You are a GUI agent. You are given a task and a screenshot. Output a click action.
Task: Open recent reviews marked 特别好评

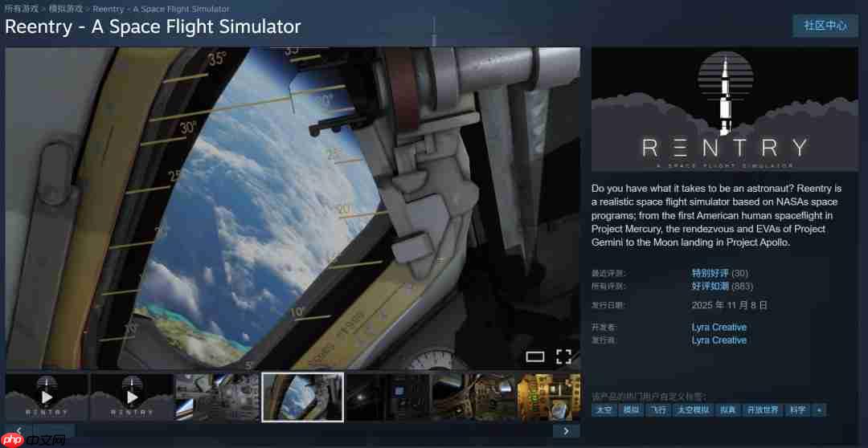coord(710,273)
